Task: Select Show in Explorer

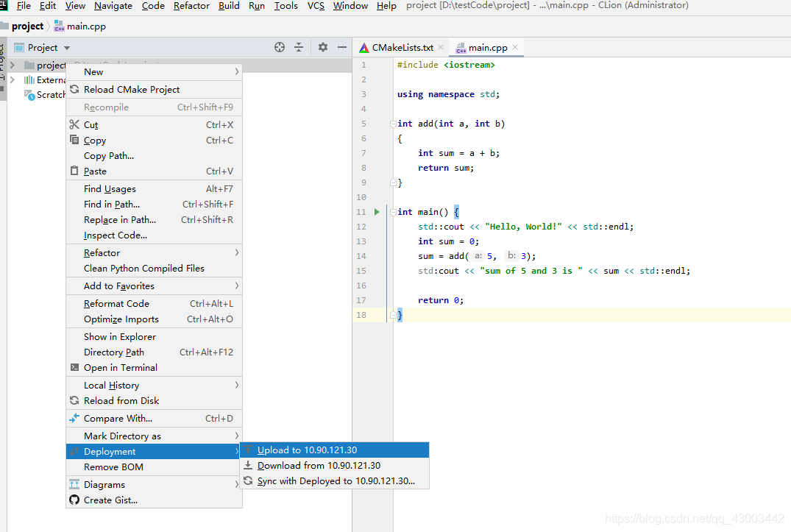Action: coord(154,336)
